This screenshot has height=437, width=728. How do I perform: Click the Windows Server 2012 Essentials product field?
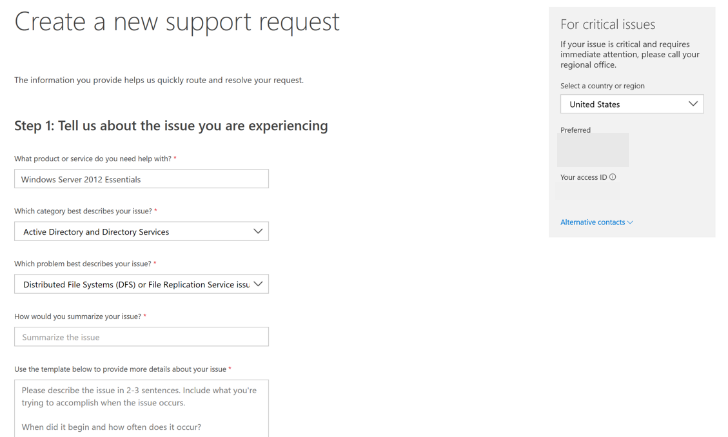[141, 179]
